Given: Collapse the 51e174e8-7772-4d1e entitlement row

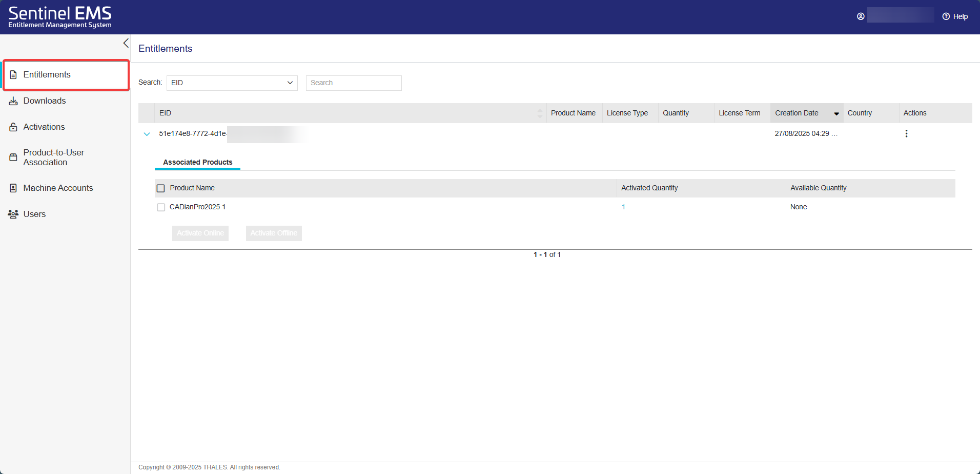Looking at the screenshot, I should pyautogui.click(x=147, y=134).
